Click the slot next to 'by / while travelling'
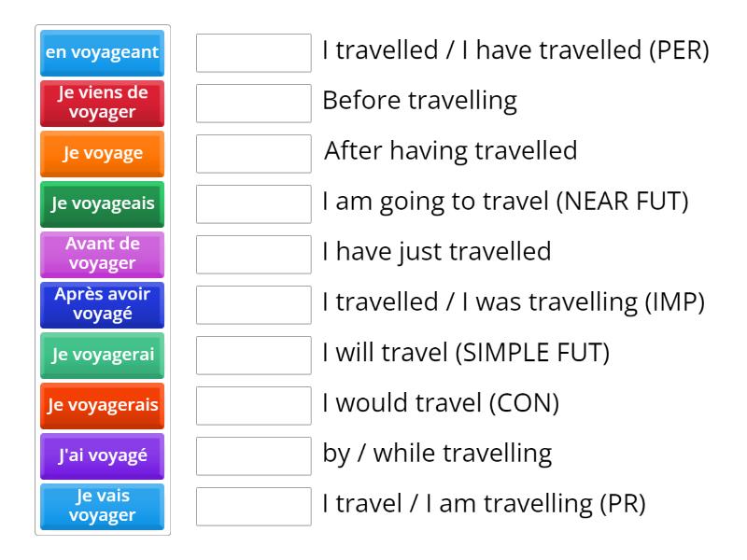747x560 pixels. click(254, 453)
